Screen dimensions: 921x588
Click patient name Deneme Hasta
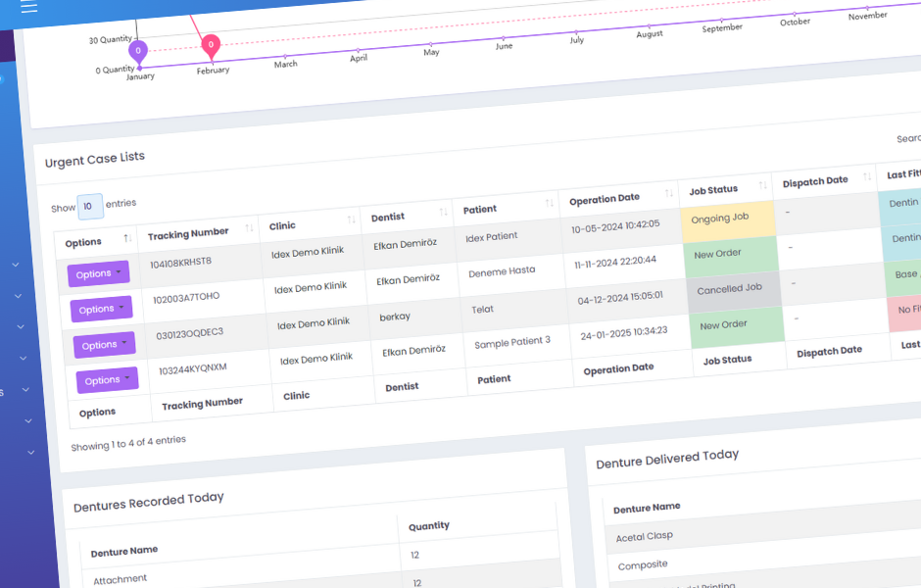click(502, 272)
